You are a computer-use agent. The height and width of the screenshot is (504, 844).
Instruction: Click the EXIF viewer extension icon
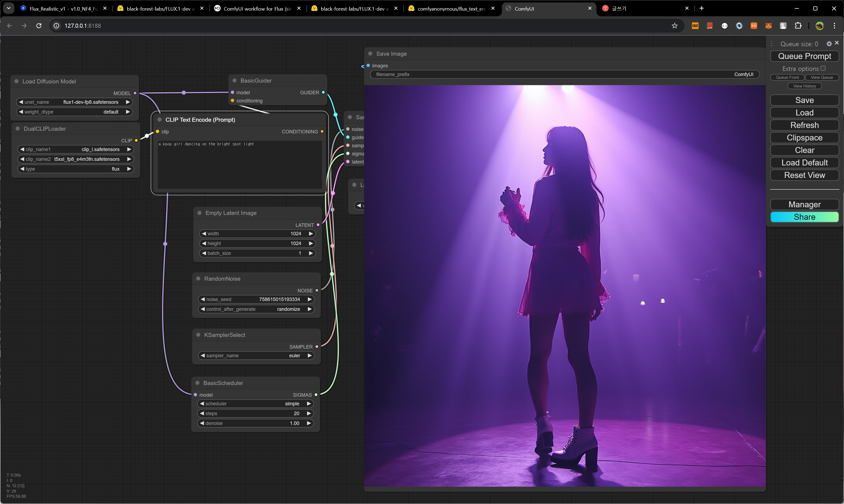pos(695,26)
